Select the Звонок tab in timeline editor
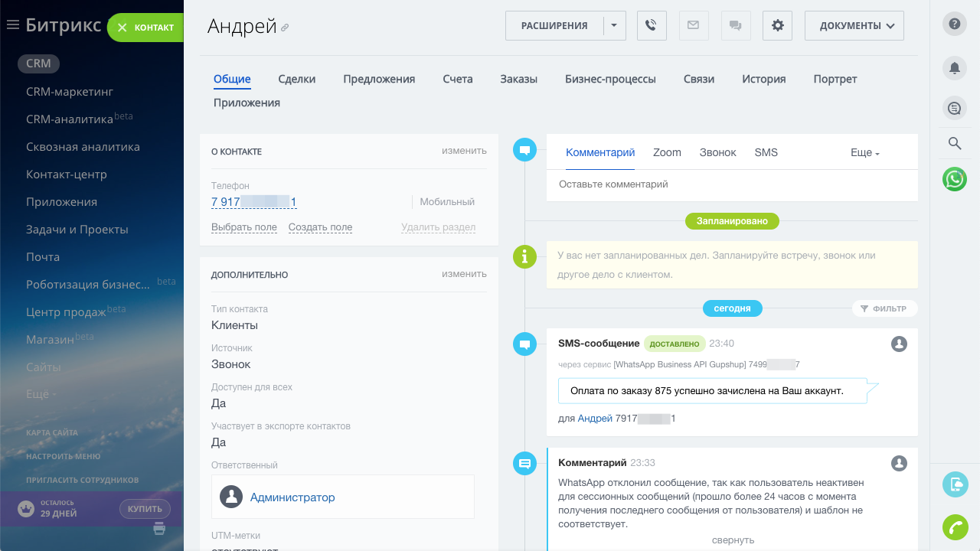The height and width of the screenshot is (551, 980). coord(718,152)
